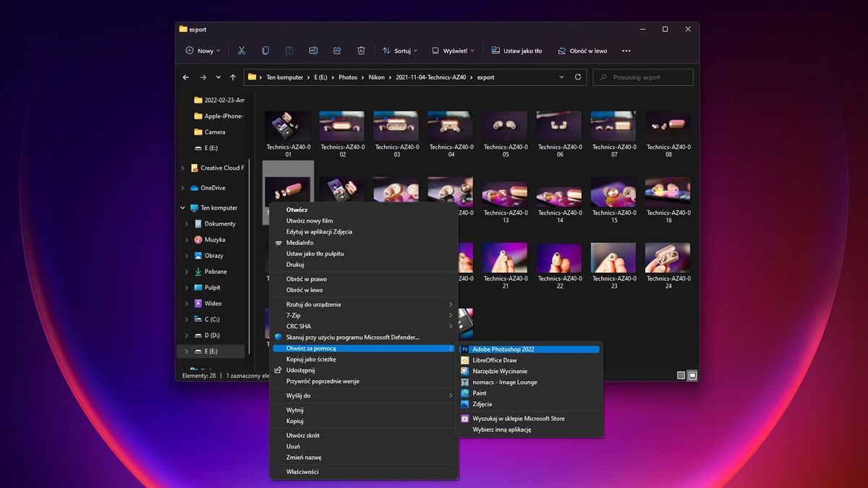This screenshot has height=488, width=868.
Task: Choose Zmień nazwę in context menu
Action: [x=364, y=458]
